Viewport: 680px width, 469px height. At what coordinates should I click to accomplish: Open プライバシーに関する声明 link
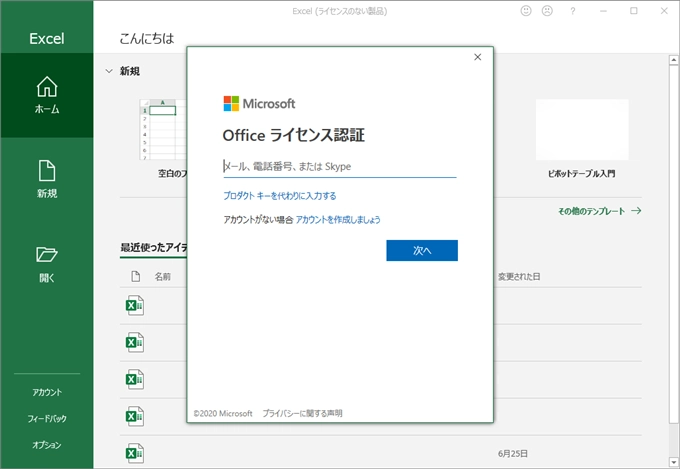click(302, 413)
